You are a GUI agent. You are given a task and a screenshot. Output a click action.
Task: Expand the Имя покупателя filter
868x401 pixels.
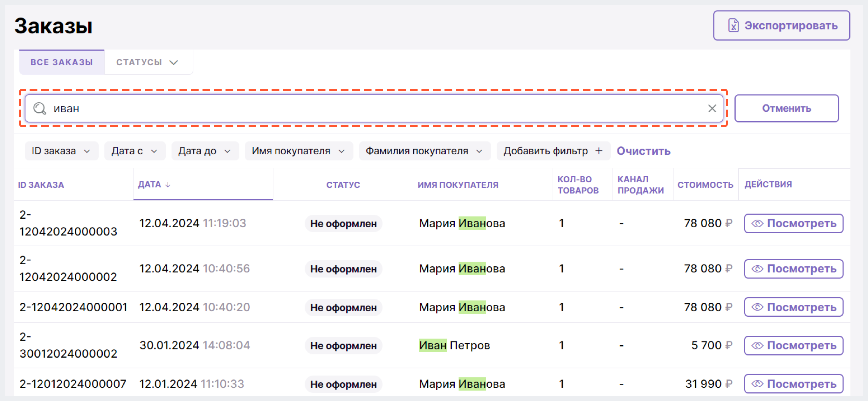(299, 151)
